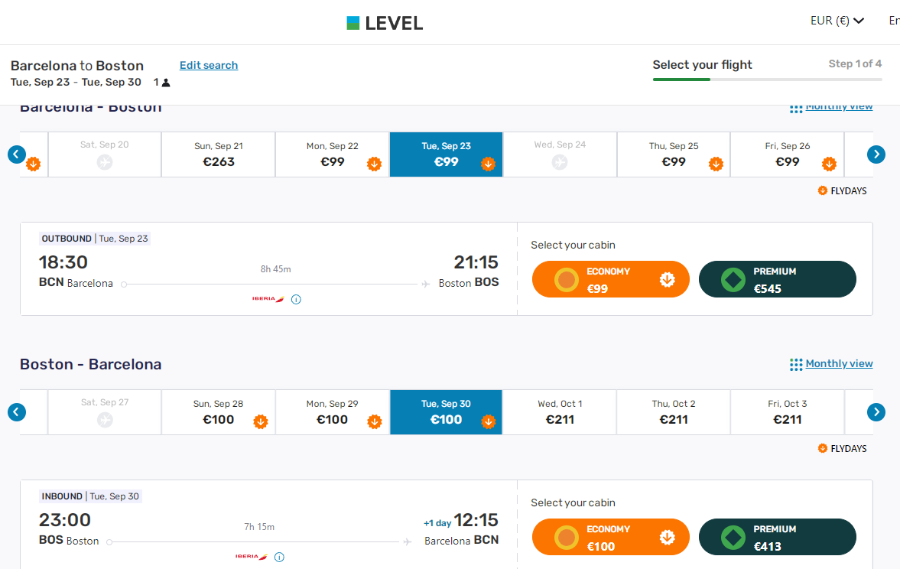The height and width of the screenshot is (569, 900).
Task: Open the outbound flight info icon
Action: tap(296, 299)
